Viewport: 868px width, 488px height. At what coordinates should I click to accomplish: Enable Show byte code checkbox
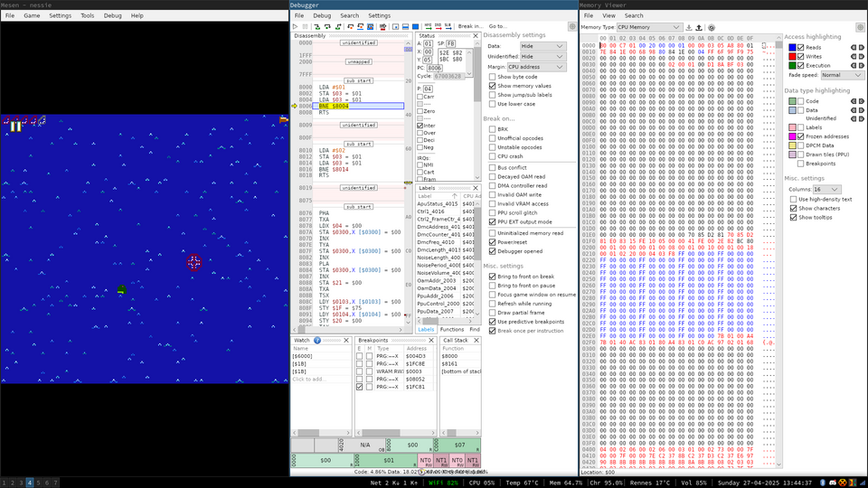492,77
